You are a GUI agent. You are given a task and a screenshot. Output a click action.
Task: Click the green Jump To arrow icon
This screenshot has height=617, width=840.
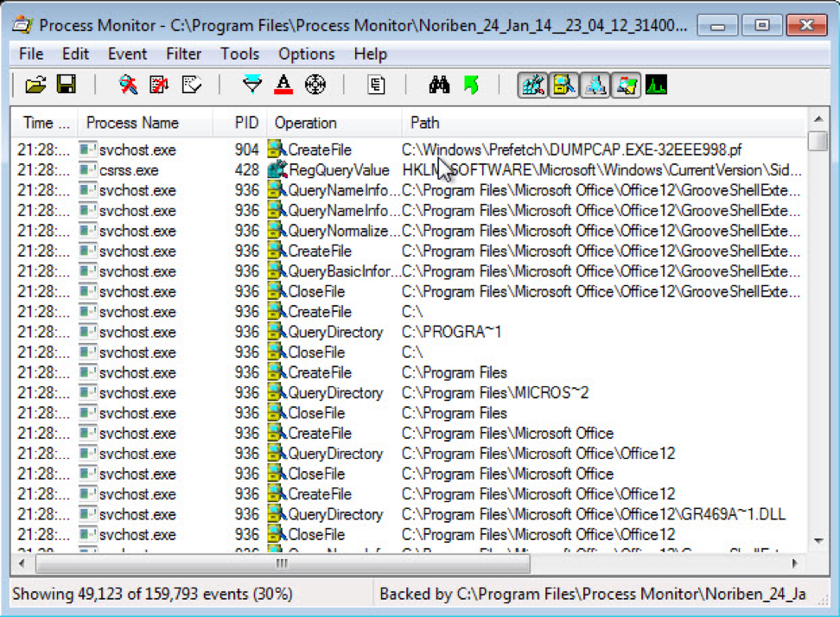pos(471,85)
